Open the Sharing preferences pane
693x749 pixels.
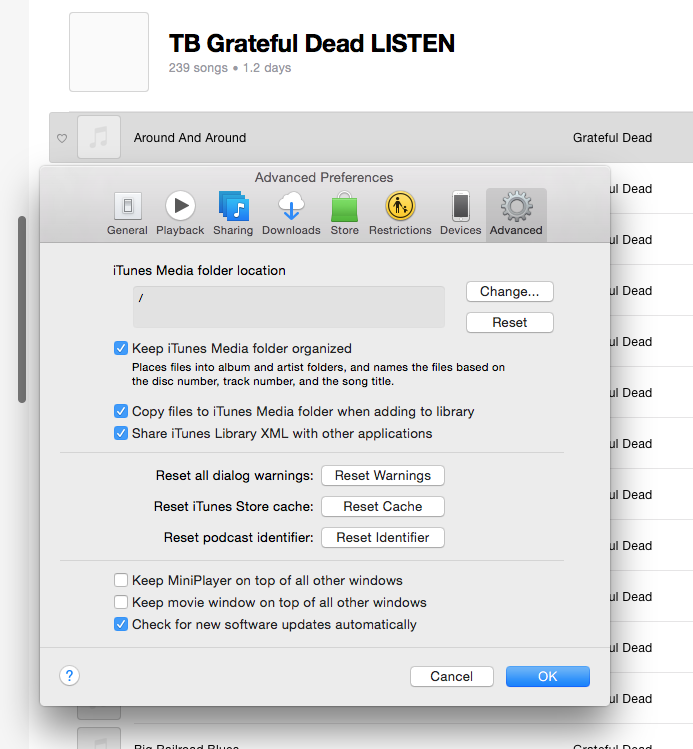(233, 214)
